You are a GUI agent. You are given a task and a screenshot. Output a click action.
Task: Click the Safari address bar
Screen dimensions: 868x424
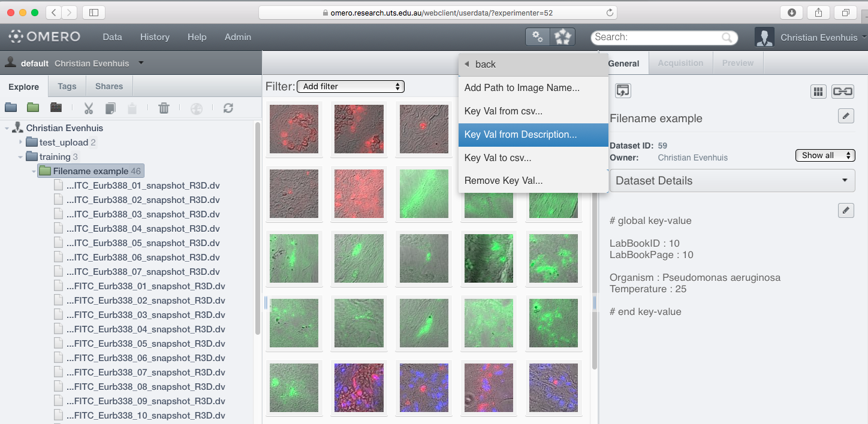tap(438, 13)
